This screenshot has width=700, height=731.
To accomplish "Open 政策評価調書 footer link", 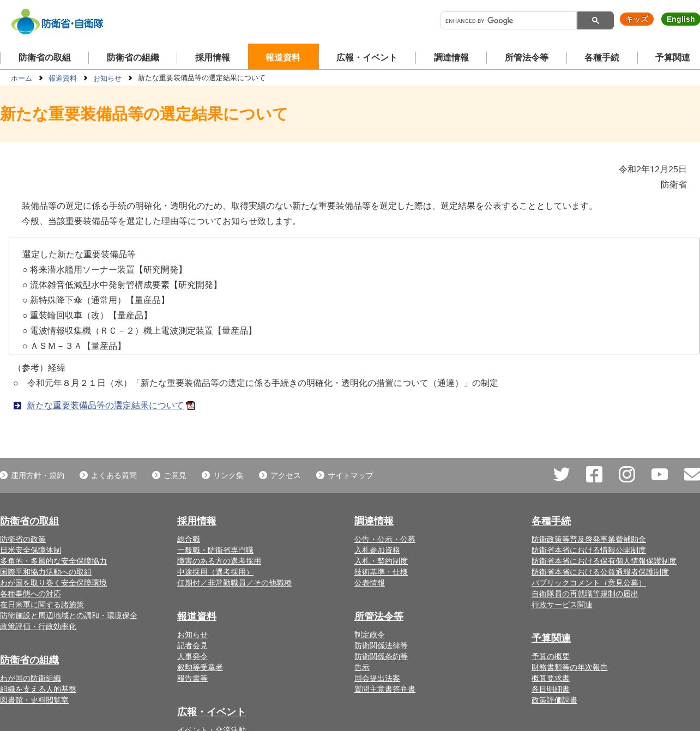I will (554, 700).
